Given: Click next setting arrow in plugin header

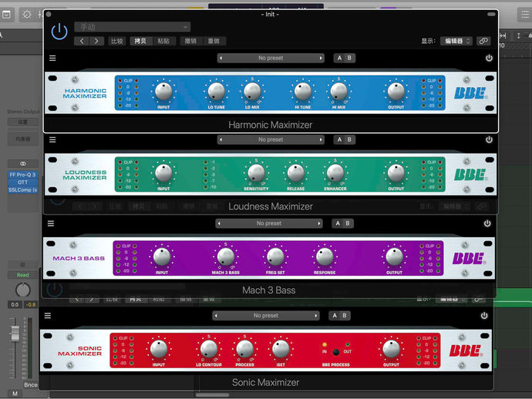Looking at the screenshot, I should (96, 41).
